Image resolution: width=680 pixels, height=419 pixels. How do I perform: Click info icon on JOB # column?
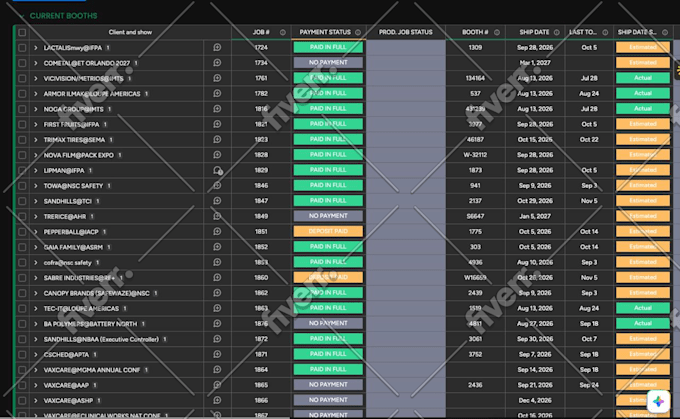(x=283, y=32)
